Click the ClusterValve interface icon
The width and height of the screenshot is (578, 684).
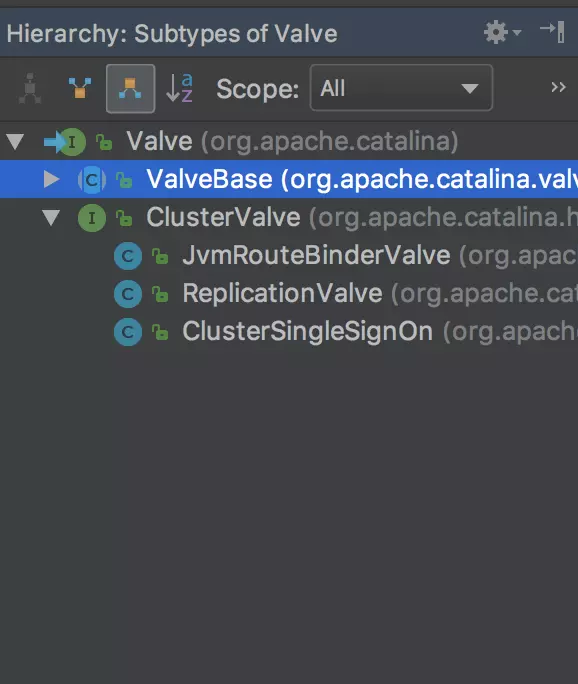click(92, 218)
